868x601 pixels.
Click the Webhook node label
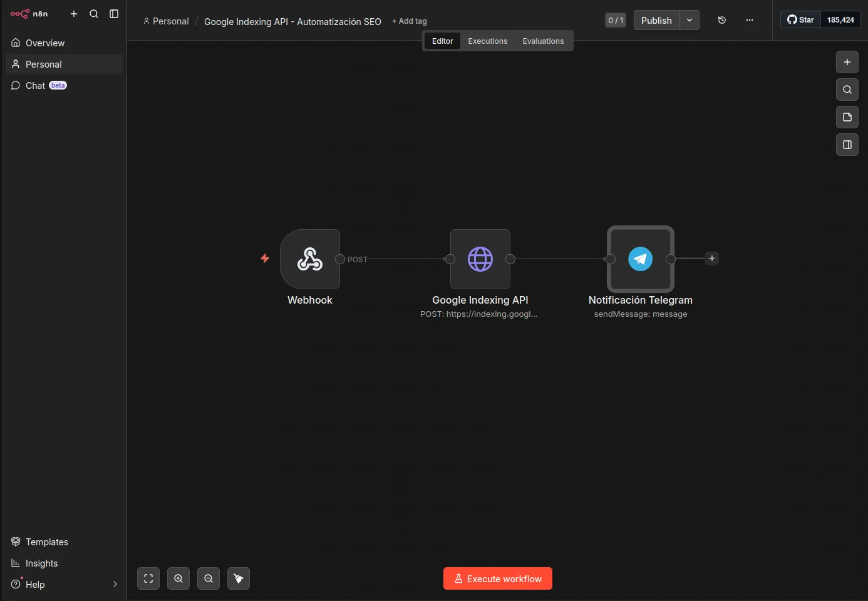coord(310,300)
